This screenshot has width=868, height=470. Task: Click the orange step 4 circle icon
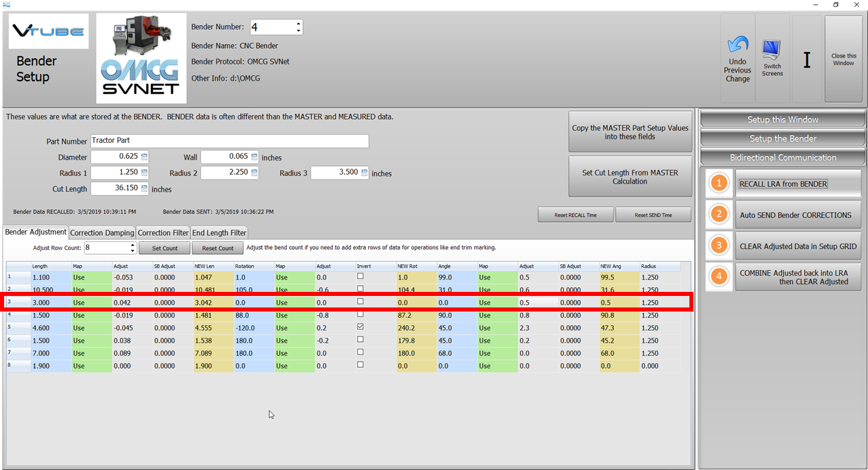click(719, 277)
